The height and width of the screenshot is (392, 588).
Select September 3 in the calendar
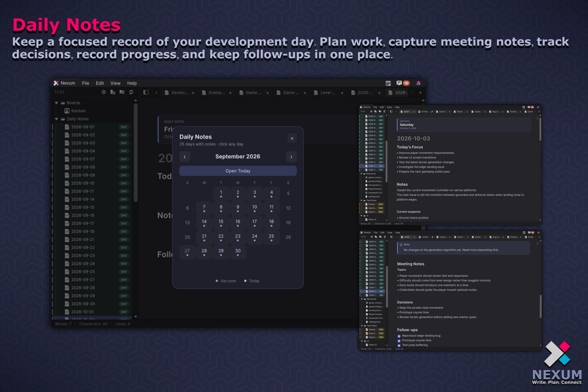[x=255, y=193]
